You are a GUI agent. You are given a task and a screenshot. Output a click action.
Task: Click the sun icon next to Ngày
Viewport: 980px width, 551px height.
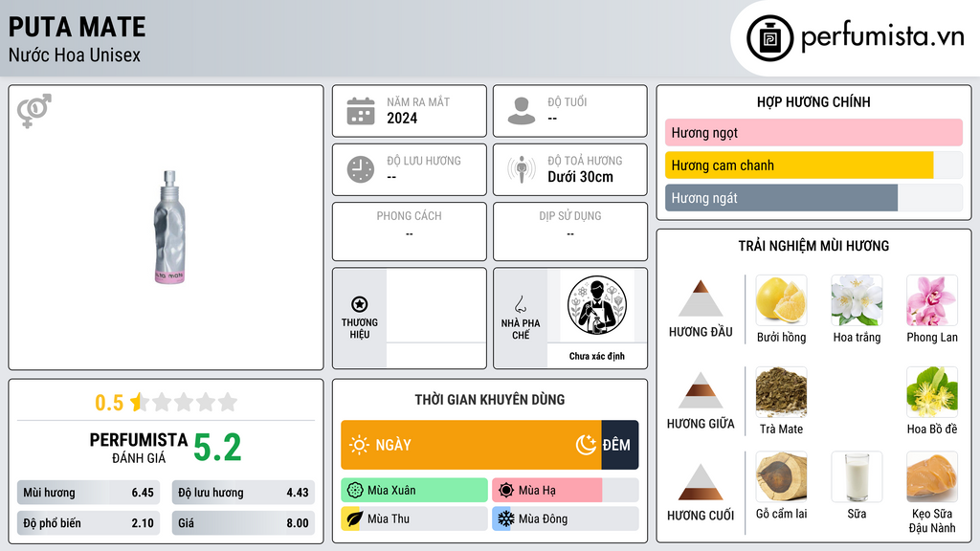[x=359, y=445]
